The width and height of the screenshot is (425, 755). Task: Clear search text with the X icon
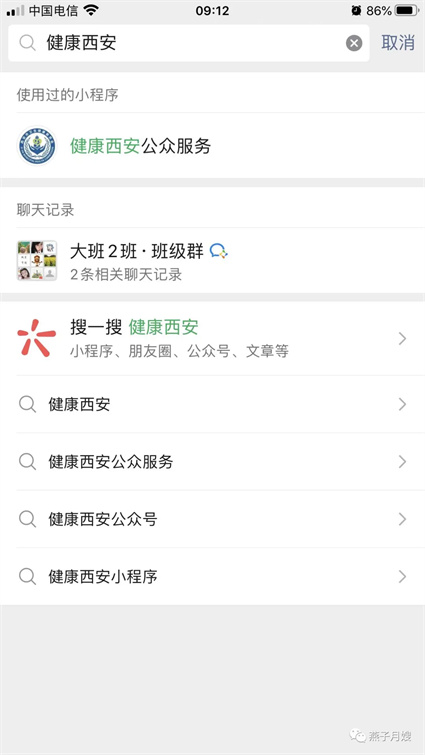click(x=354, y=43)
